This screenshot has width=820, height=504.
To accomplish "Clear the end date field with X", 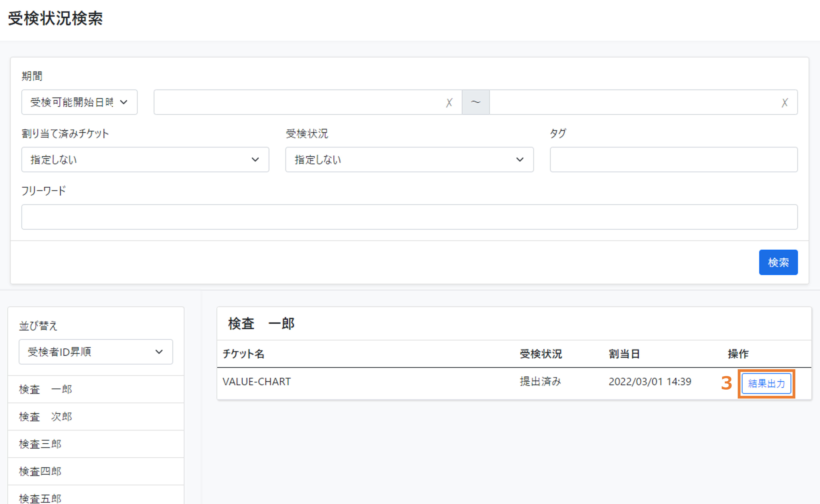I will (785, 102).
